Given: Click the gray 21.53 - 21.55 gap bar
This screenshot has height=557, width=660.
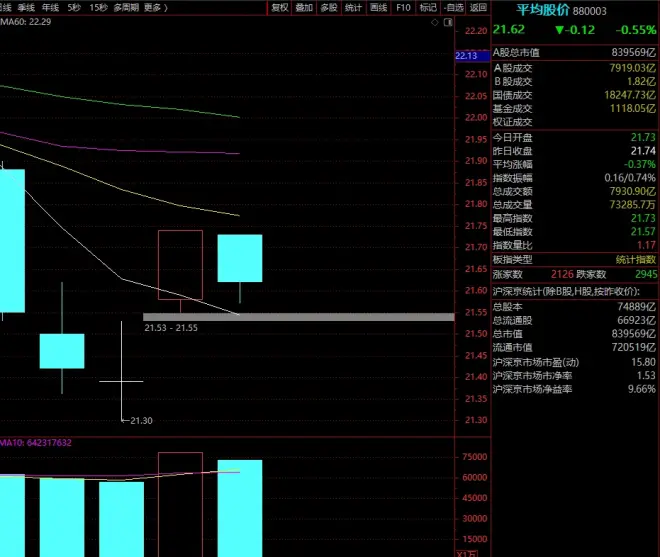Looking at the screenshot, I should point(298,317).
